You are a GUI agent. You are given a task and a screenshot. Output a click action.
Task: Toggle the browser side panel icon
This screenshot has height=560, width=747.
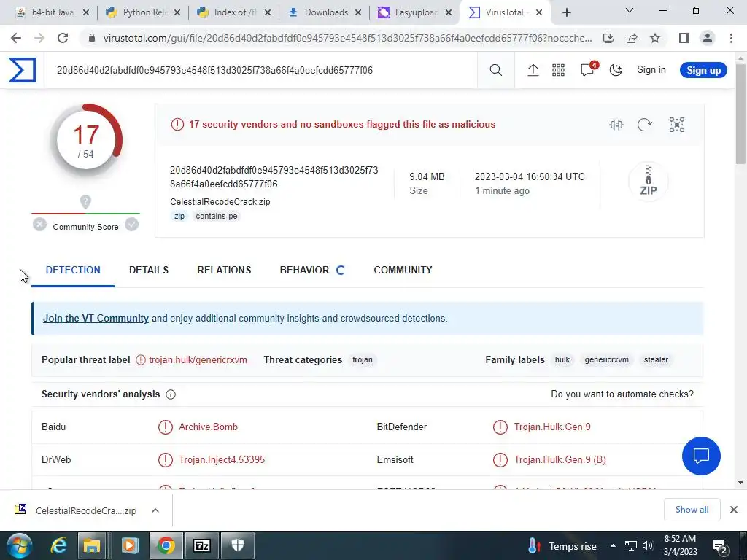tap(684, 38)
